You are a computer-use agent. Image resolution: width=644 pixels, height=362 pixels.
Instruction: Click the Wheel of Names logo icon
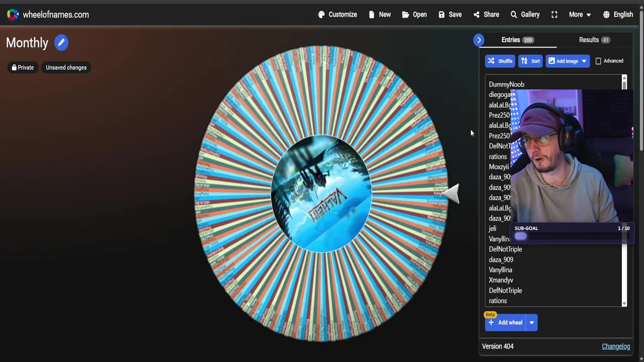pos(13,15)
